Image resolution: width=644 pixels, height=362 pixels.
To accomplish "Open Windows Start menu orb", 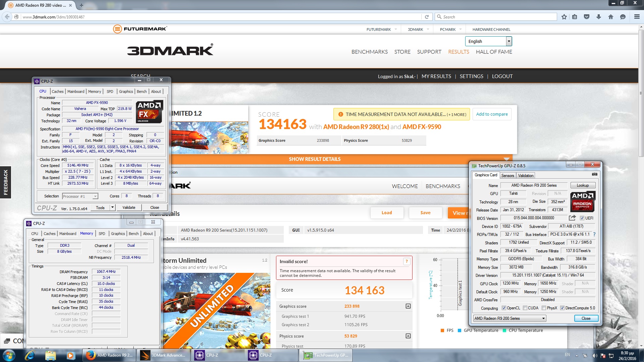I will coord(9,355).
